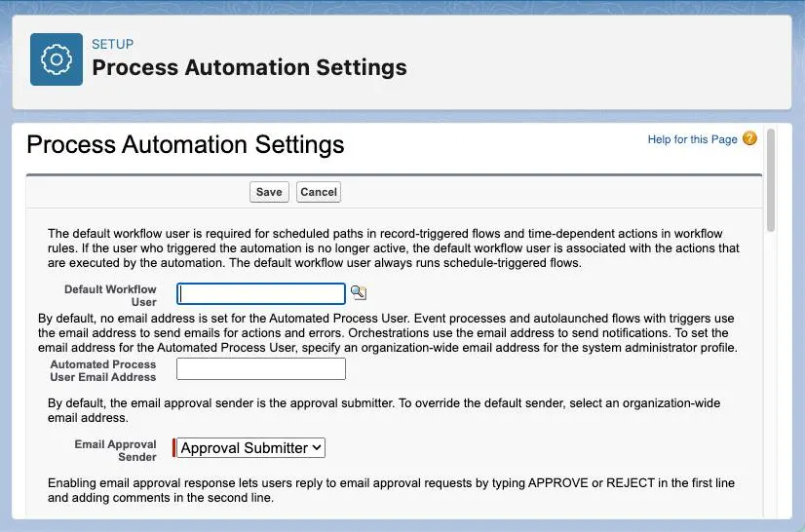
Task: Click the Automated Process User Email Address field
Action: (x=261, y=368)
